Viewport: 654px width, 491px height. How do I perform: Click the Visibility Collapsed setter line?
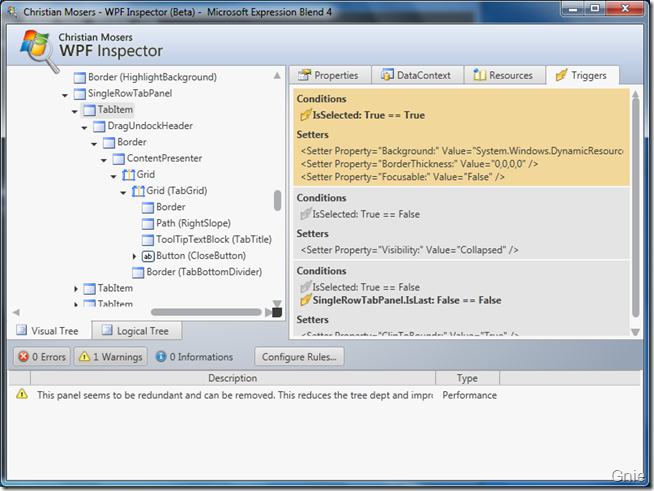click(x=409, y=250)
